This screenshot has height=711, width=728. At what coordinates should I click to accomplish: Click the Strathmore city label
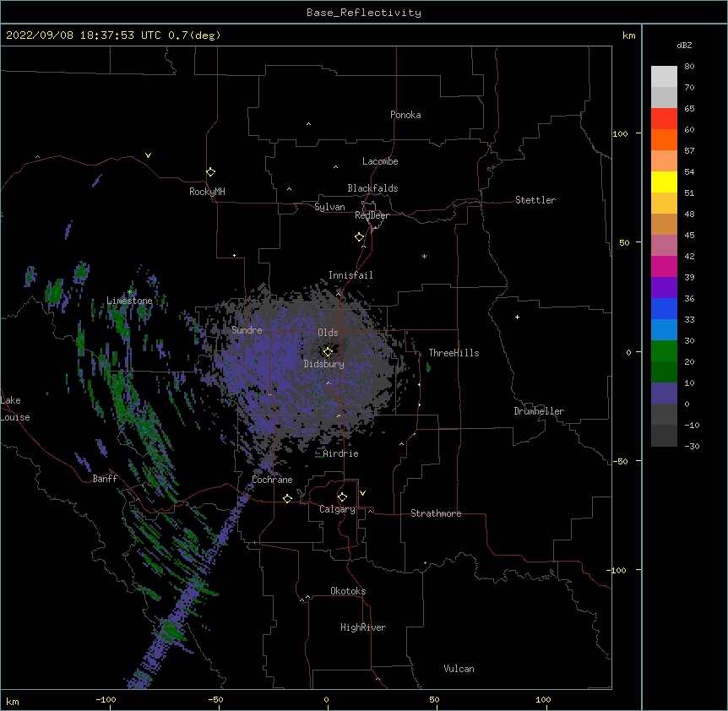(436, 513)
